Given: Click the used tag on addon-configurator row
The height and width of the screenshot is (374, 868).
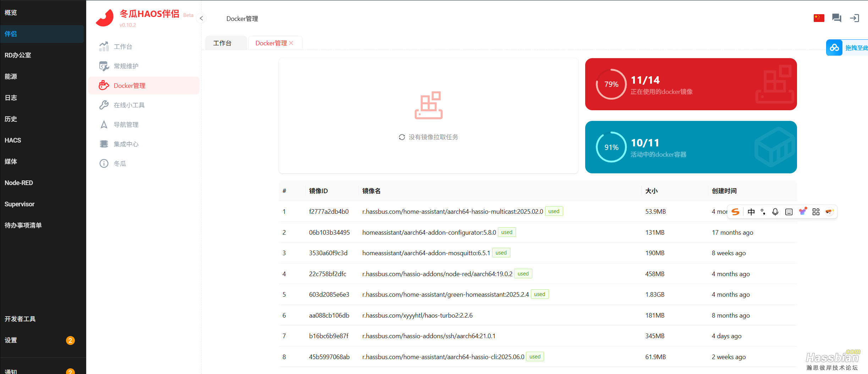Looking at the screenshot, I should (506, 232).
